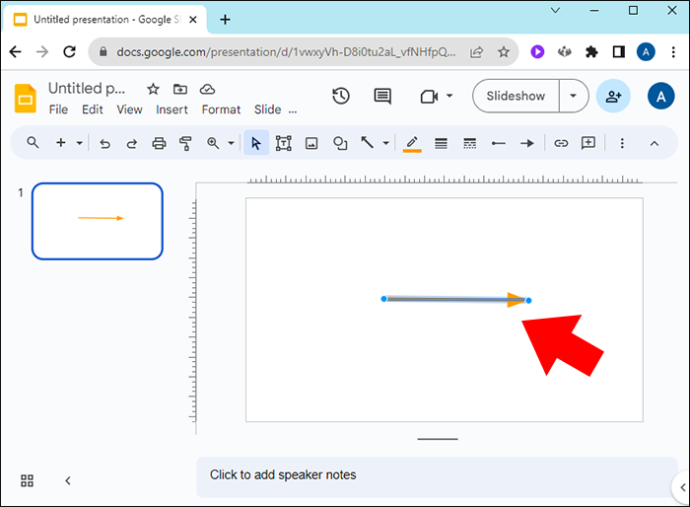Open a new browser tab
Image resolution: width=690 pixels, height=507 pixels.
click(x=225, y=19)
